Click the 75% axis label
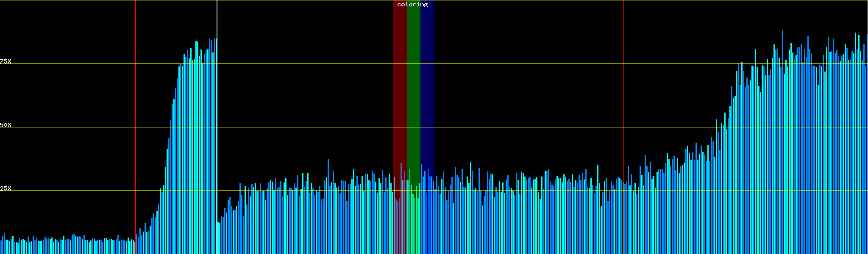 (6, 61)
